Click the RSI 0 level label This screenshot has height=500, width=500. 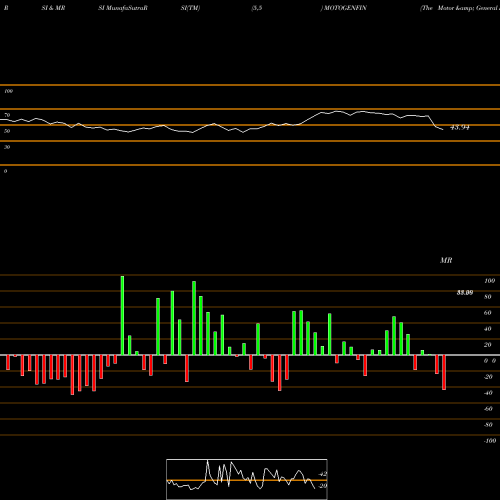pos(5,171)
